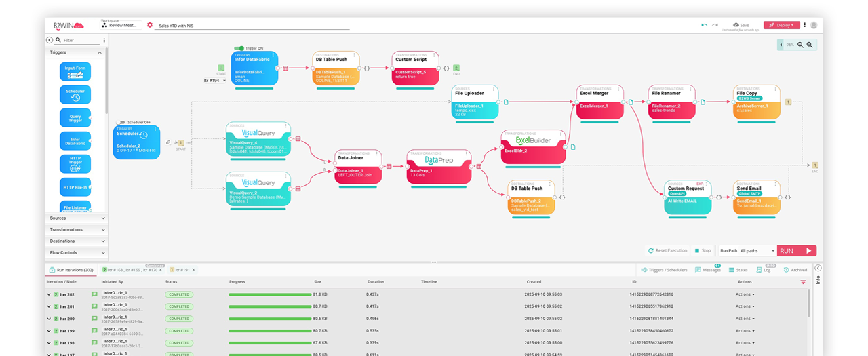Enable the Scheduler OFF toggle

click(122, 122)
